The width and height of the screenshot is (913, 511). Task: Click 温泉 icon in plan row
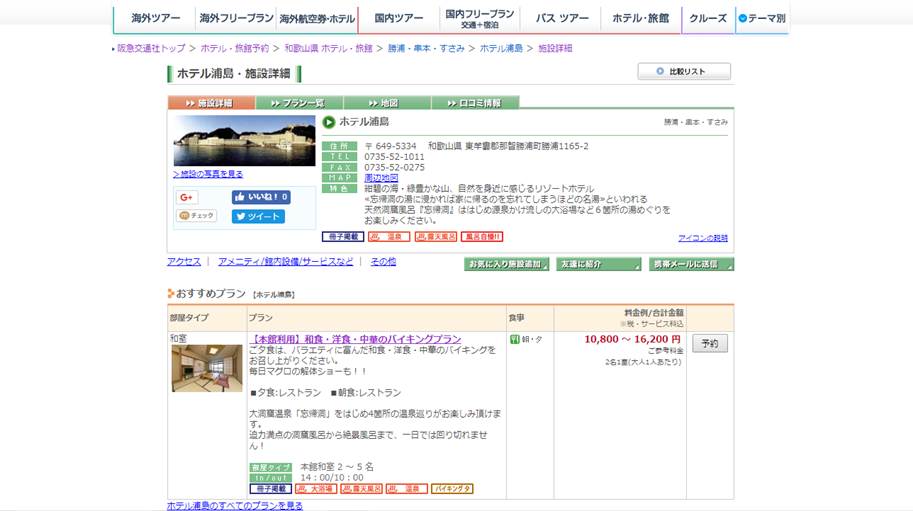pyautogui.click(x=407, y=489)
